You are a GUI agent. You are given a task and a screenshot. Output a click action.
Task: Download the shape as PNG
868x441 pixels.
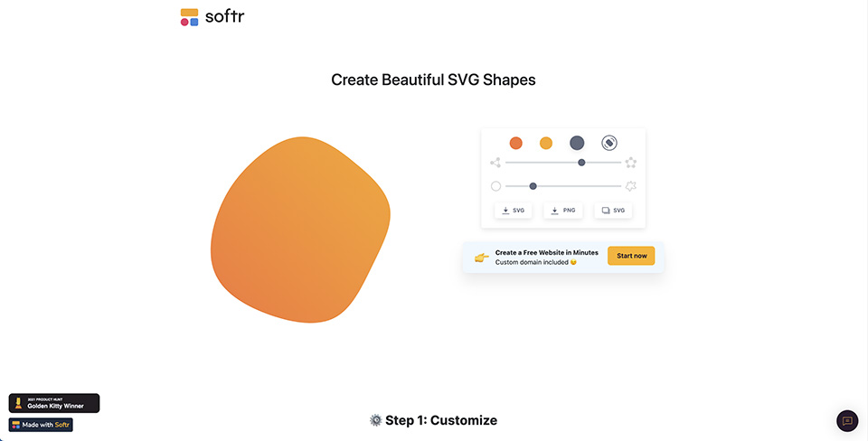coord(563,211)
